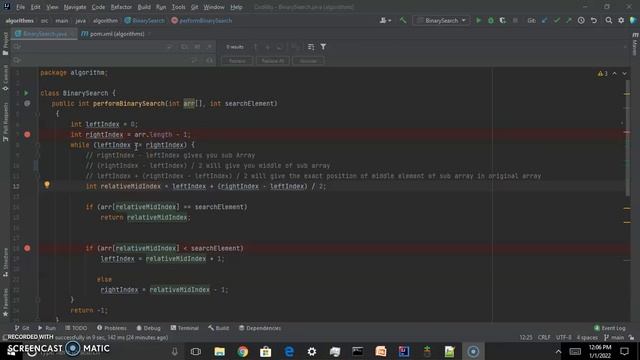Click the Replace All button
The width and height of the screenshot is (640, 360).
tap(272, 61)
